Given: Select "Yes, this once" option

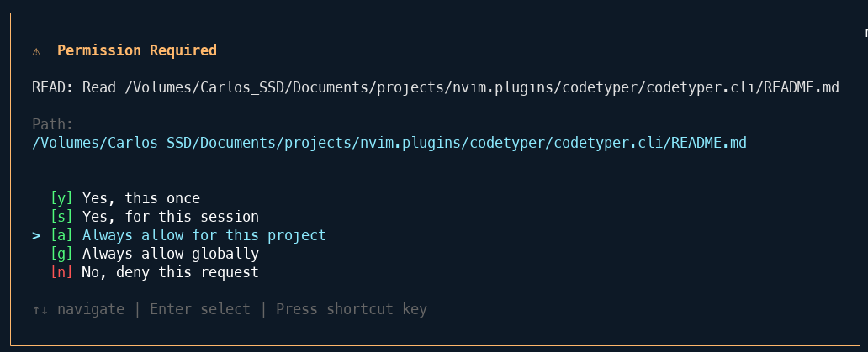Looking at the screenshot, I should click(x=141, y=198).
